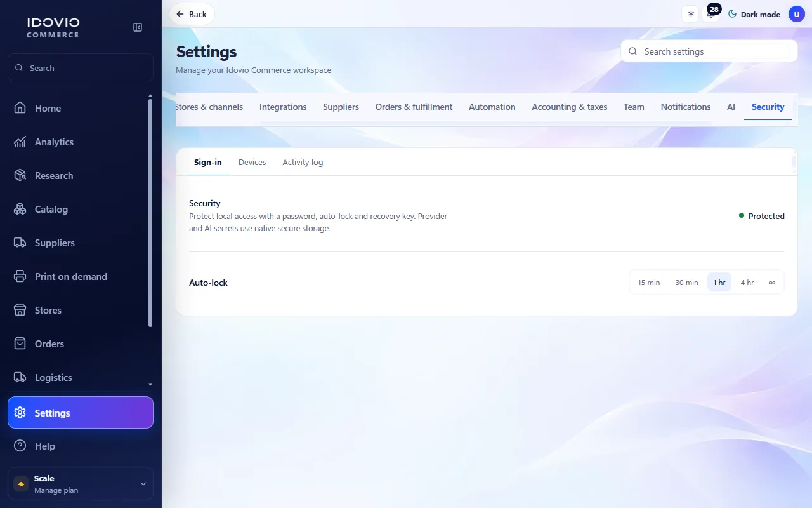The width and height of the screenshot is (812, 508).
Task: Open the Orders bag icon
Action: pos(20,344)
